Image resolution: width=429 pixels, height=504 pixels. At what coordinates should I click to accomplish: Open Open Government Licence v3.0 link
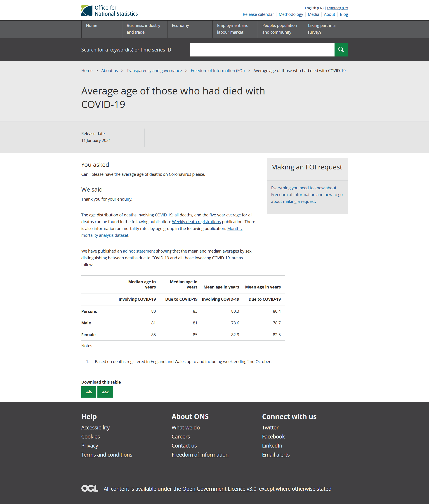coord(219,489)
